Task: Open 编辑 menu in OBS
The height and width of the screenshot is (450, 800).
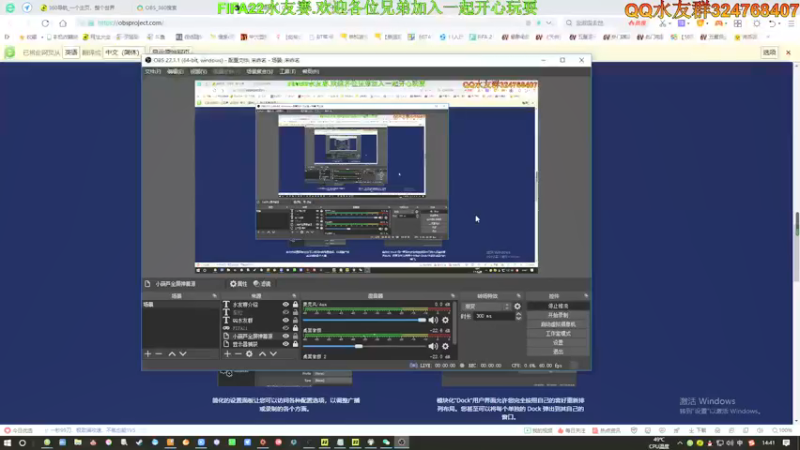Action: click(x=175, y=71)
